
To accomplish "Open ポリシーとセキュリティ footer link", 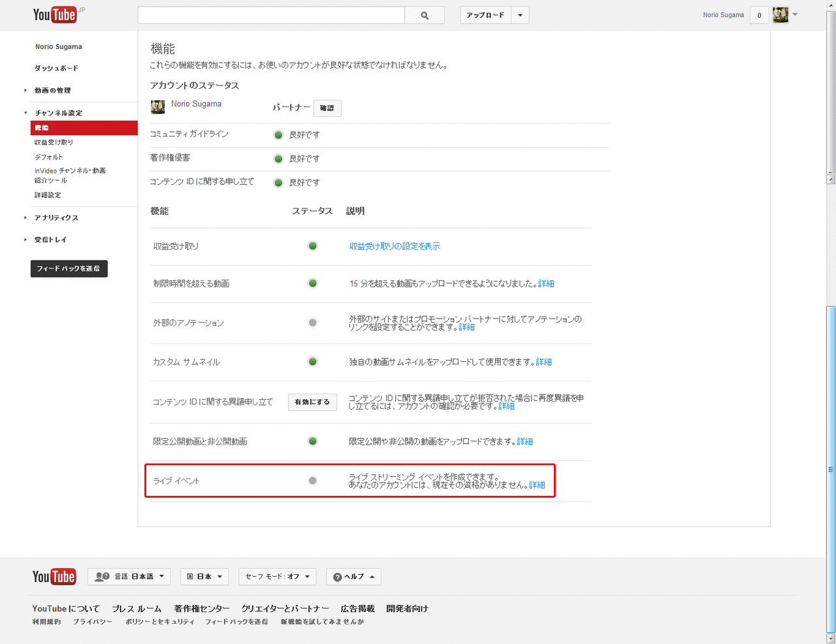I will tap(160, 622).
